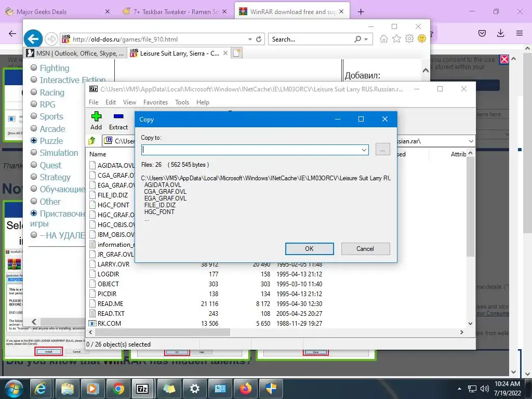Click OK in the Copy dialog

310,249
